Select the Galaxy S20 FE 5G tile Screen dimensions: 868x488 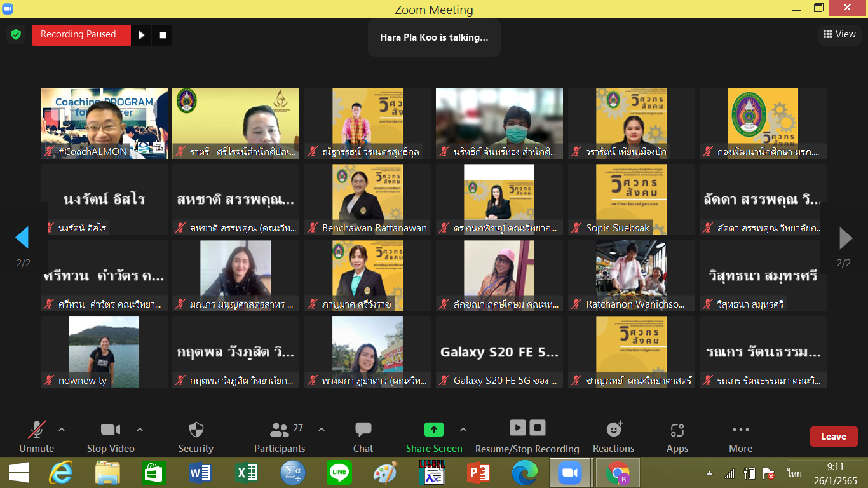coord(499,352)
